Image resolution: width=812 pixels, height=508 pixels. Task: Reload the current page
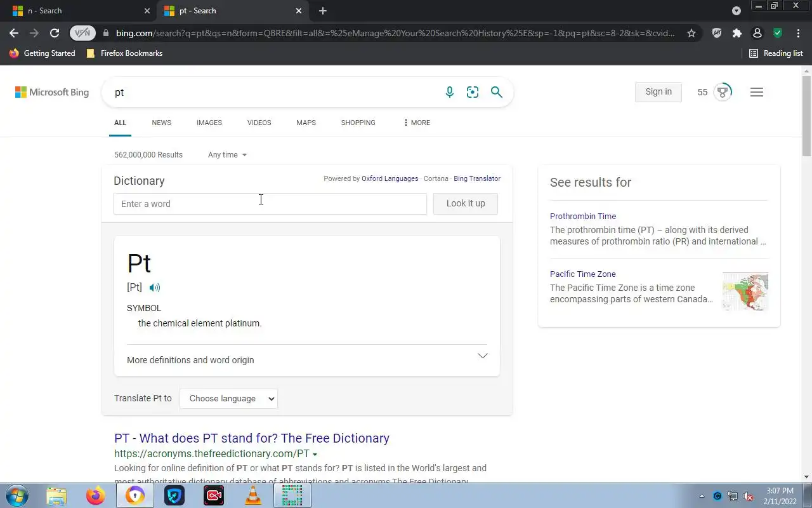pos(55,33)
